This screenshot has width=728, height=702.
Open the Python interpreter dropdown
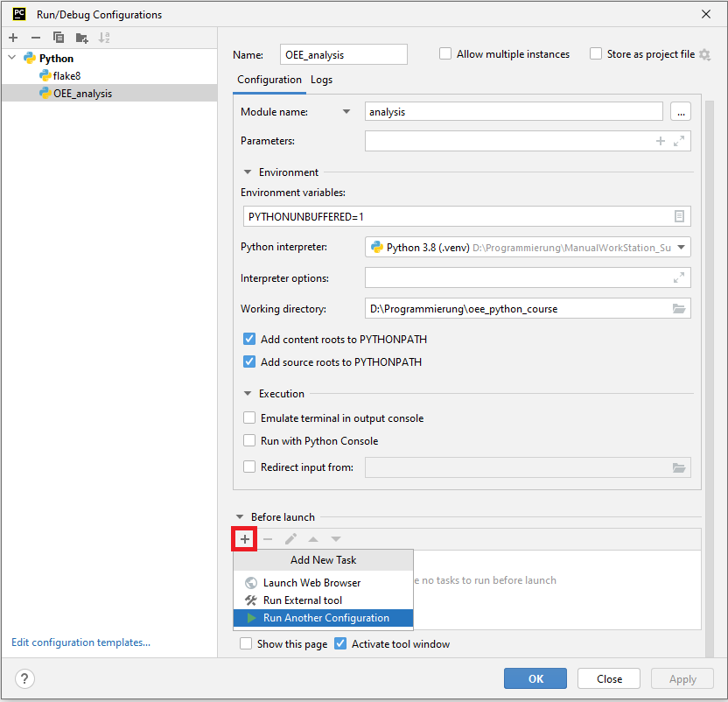point(681,247)
